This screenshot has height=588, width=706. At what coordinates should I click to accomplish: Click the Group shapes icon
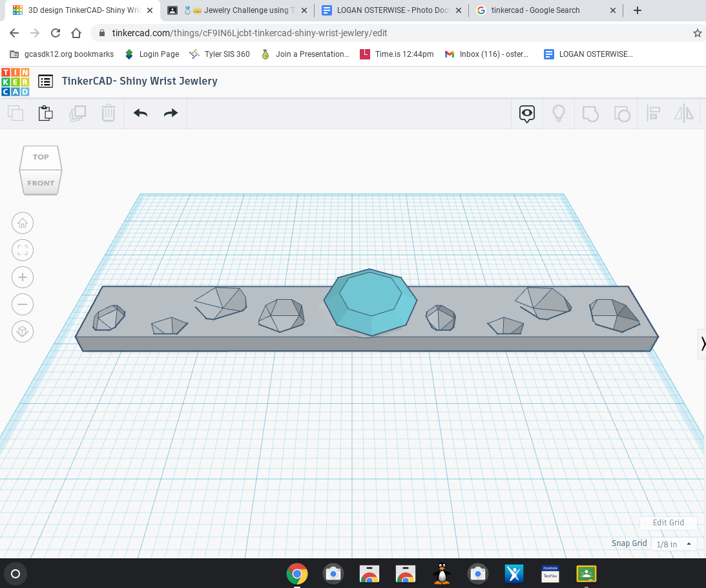(590, 114)
